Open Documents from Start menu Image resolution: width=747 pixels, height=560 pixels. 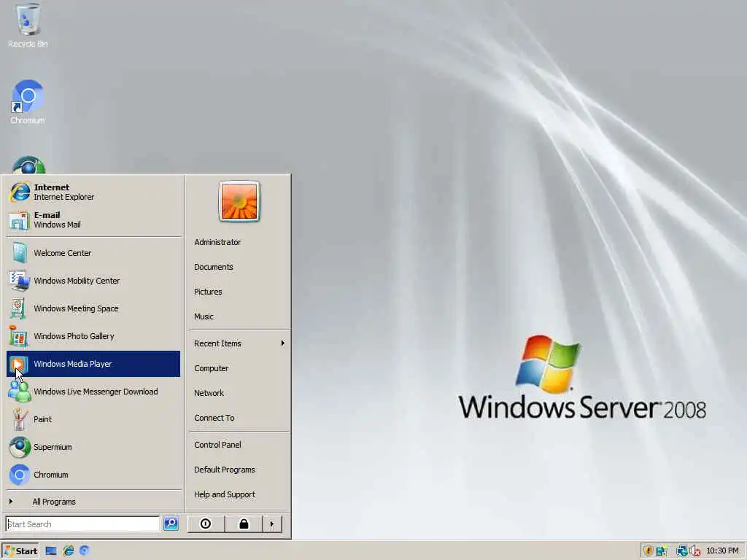[x=214, y=267]
